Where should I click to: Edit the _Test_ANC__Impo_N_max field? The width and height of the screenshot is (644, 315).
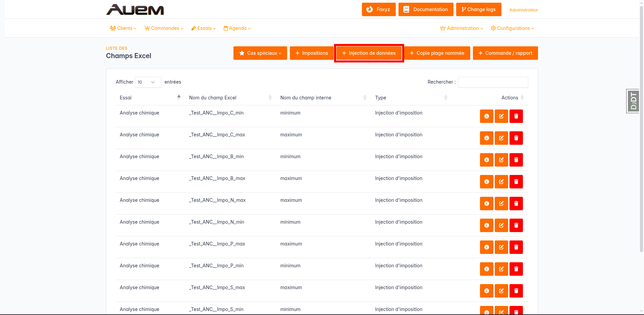[501, 204]
